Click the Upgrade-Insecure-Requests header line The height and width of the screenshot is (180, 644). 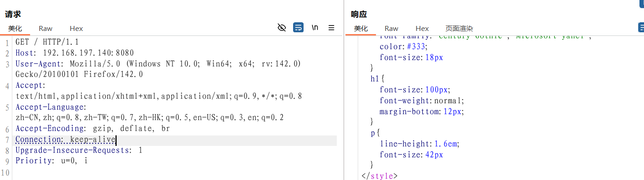pos(79,150)
